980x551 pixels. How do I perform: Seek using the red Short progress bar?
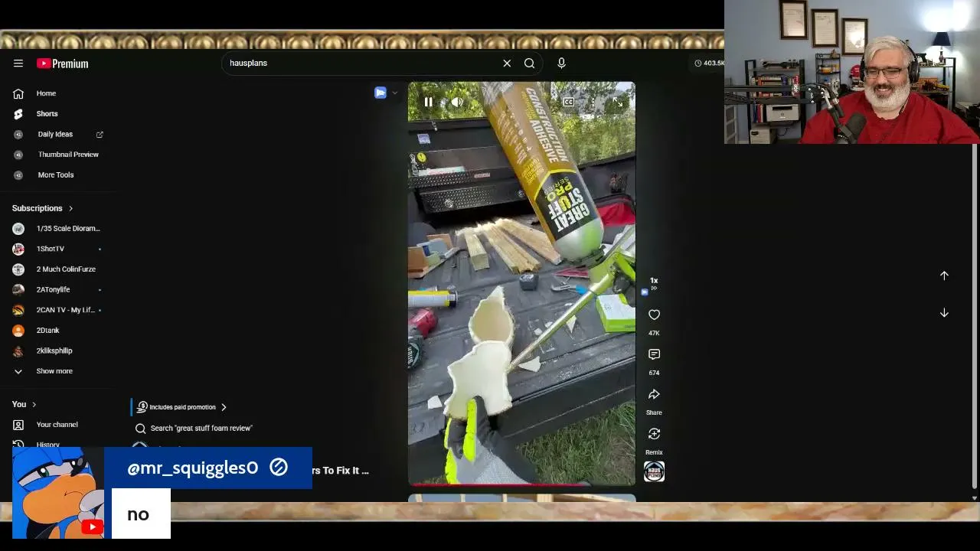click(x=521, y=484)
